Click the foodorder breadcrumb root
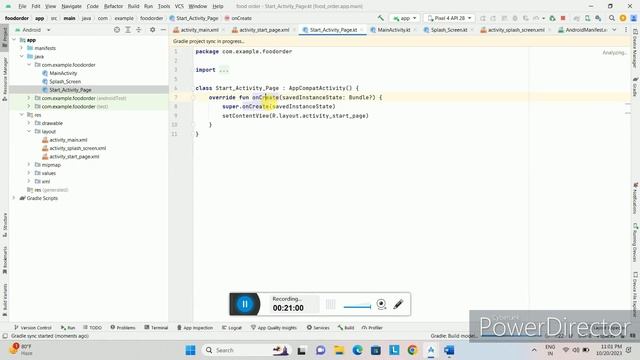 coord(17,18)
